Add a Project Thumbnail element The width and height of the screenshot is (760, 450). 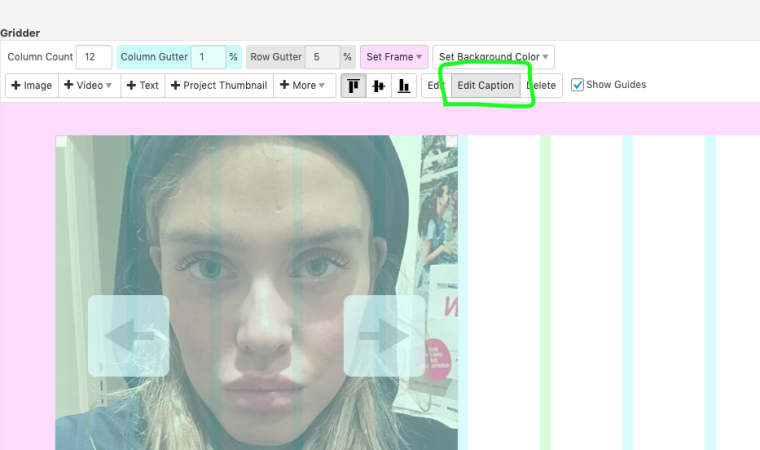click(219, 86)
